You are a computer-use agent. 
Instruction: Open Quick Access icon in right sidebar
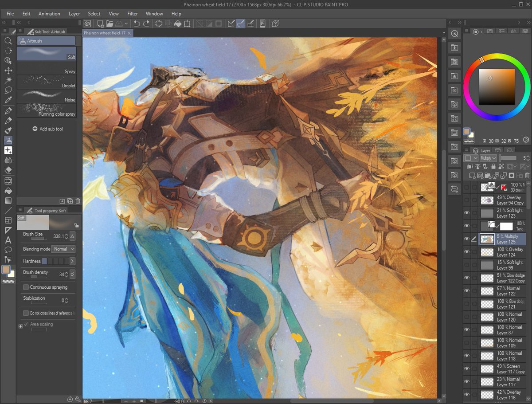454,34
